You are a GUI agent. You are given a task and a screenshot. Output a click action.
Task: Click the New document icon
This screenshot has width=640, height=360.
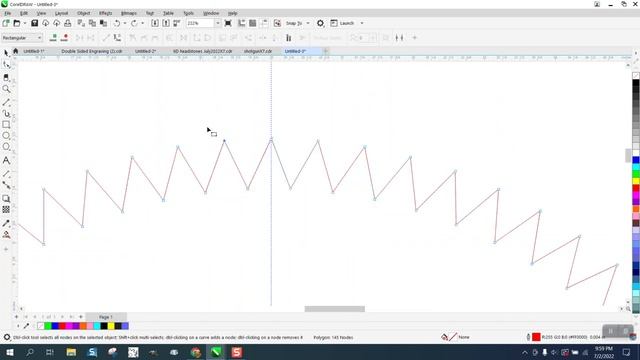(6, 23)
